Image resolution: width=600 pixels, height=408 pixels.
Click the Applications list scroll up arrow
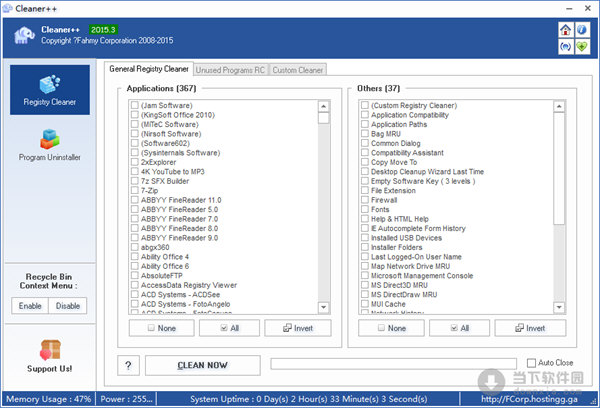324,106
